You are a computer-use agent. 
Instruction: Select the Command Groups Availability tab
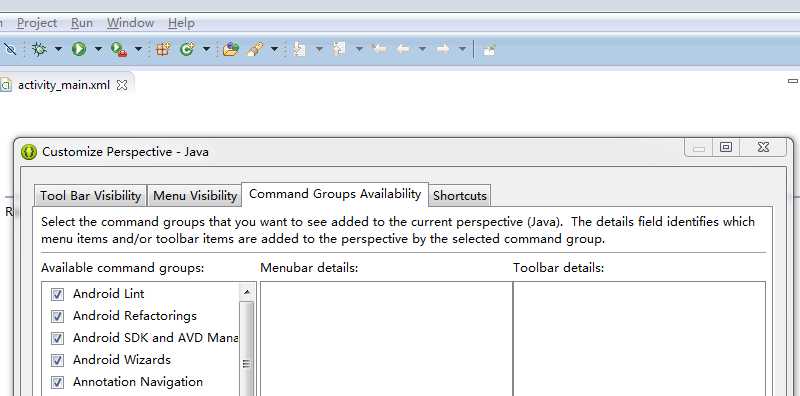335,194
